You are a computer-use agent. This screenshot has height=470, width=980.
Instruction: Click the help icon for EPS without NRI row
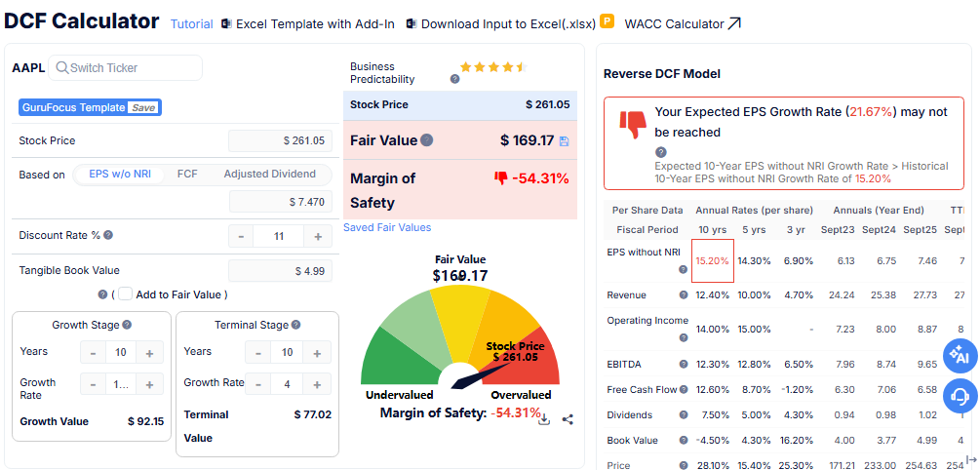(x=684, y=269)
